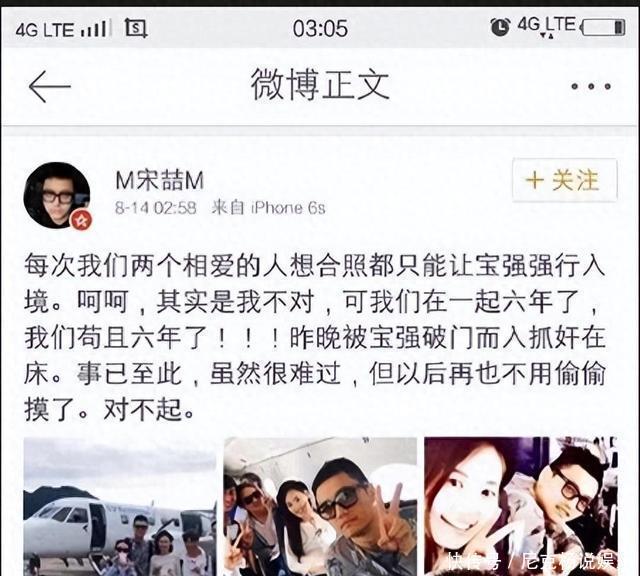Open the airplane group photo thumbnail
The image size is (640, 576).
coord(120,507)
